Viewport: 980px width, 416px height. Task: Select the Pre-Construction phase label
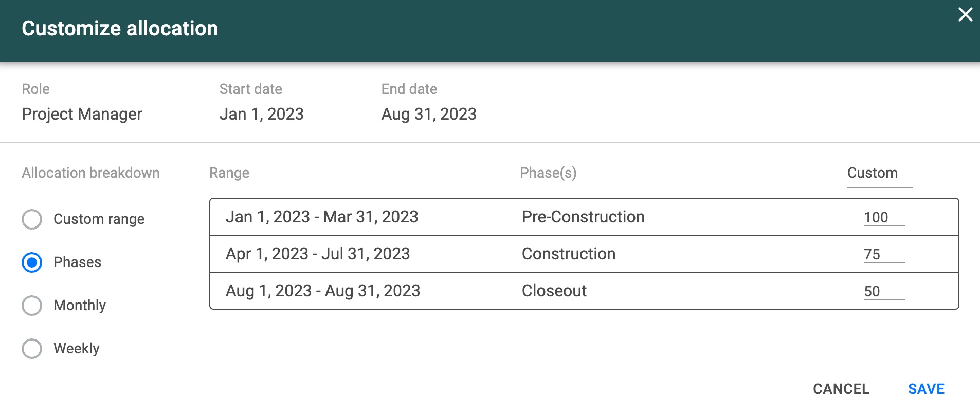click(x=583, y=217)
